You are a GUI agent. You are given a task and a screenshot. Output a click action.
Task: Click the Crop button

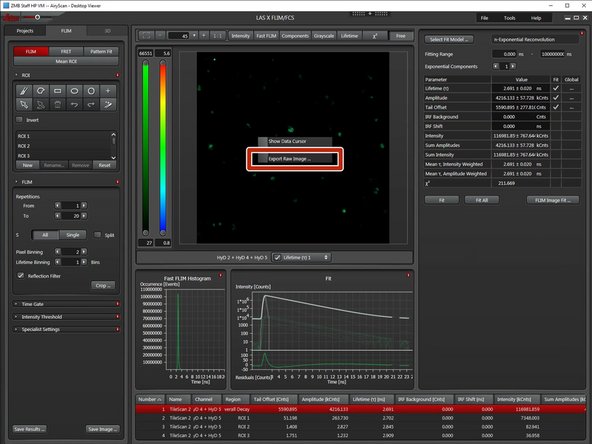click(103, 285)
